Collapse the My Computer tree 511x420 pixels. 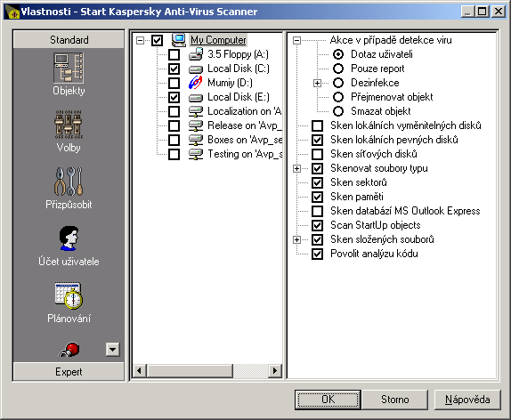click(140, 40)
